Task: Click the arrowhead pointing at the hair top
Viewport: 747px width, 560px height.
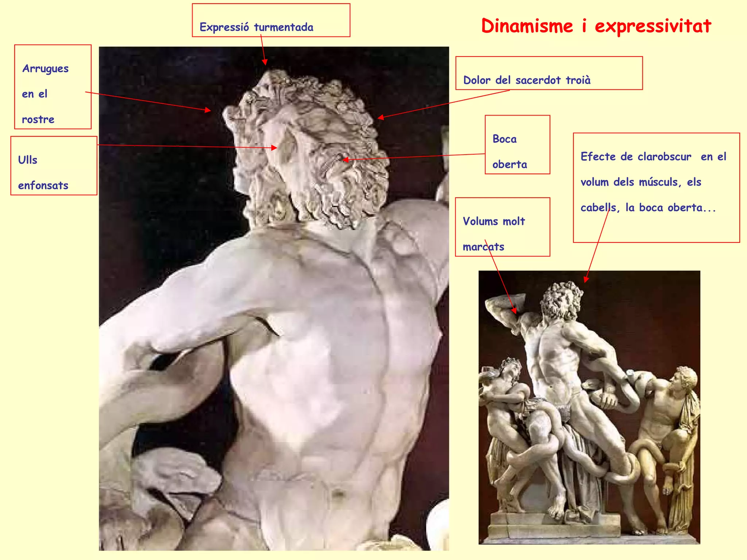Action: (x=265, y=62)
